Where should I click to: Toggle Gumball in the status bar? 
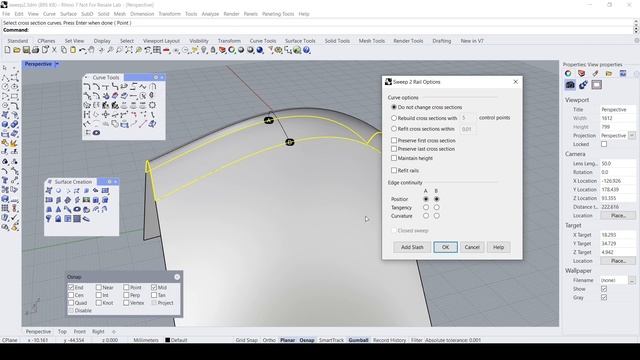(358, 340)
